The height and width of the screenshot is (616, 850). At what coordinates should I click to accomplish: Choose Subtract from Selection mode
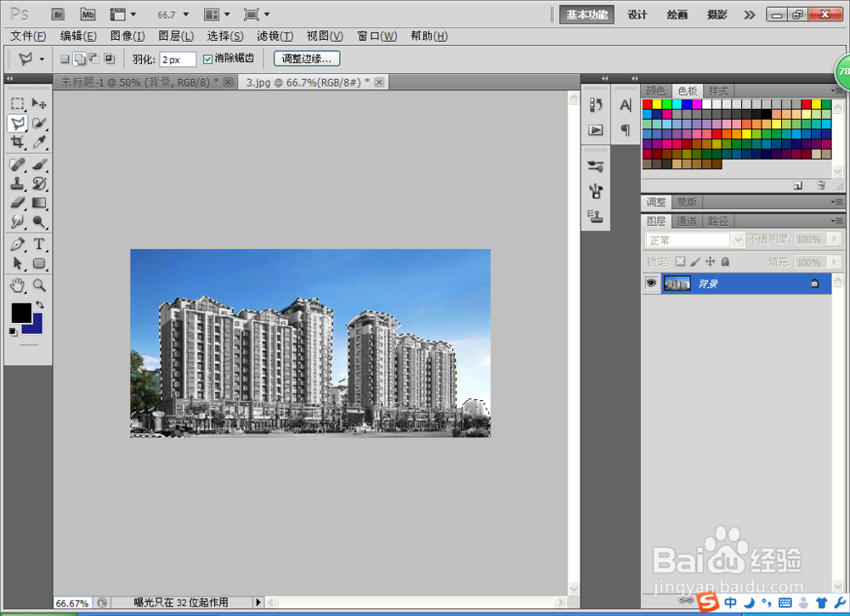[x=94, y=59]
